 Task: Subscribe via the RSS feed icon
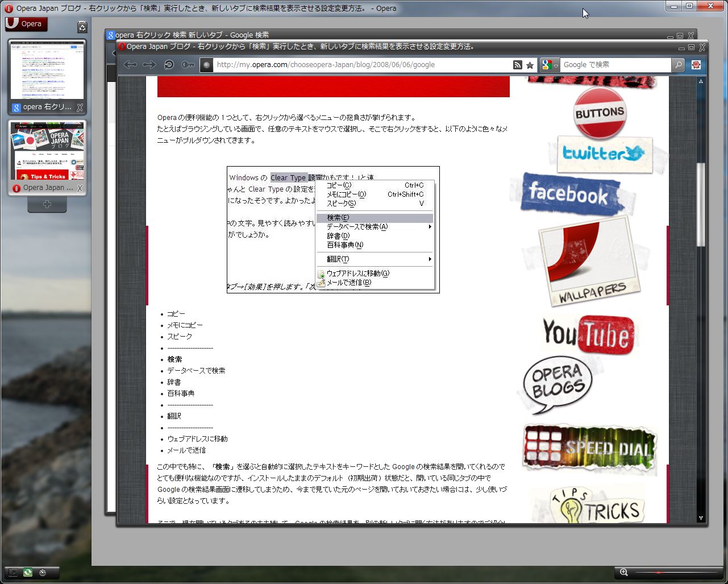tap(517, 65)
